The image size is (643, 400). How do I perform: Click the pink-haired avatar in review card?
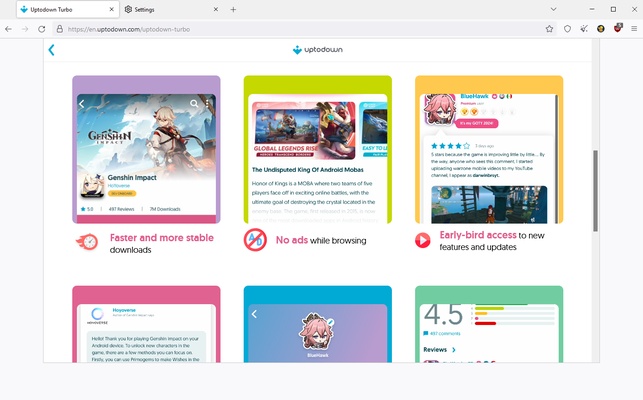[439, 109]
